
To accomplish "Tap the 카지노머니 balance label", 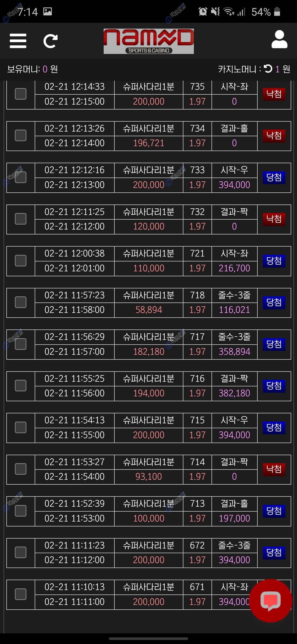I will click(237, 69).
